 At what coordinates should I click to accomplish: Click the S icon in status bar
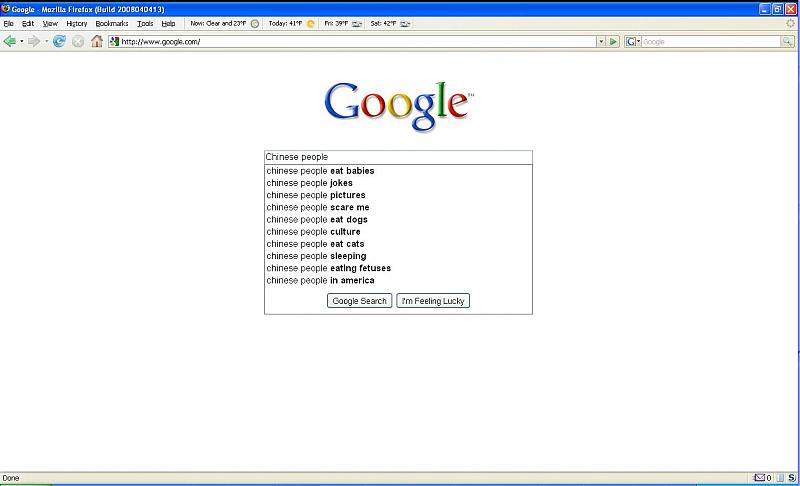click(x=791, y=478)
